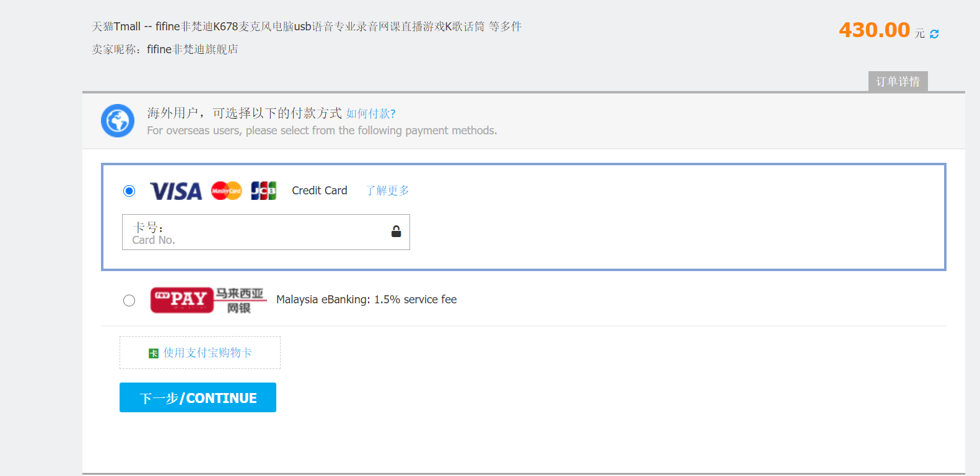Select the Credit Card radio button
Screen dimensions: 980x476
(x=129, y=191)
